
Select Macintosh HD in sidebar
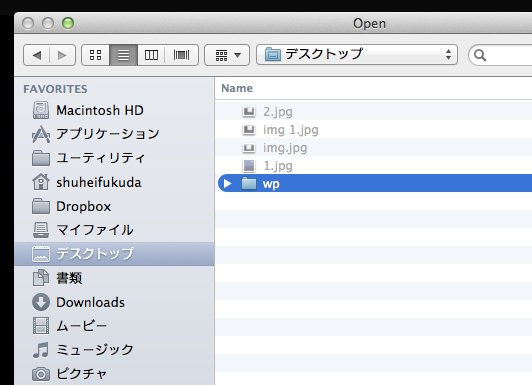tap(114, 110)
